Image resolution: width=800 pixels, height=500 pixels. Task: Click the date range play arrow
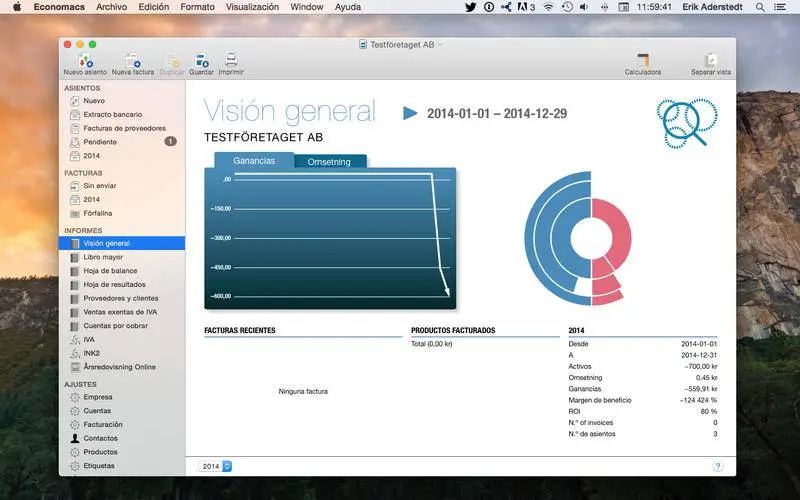(410, 113)
